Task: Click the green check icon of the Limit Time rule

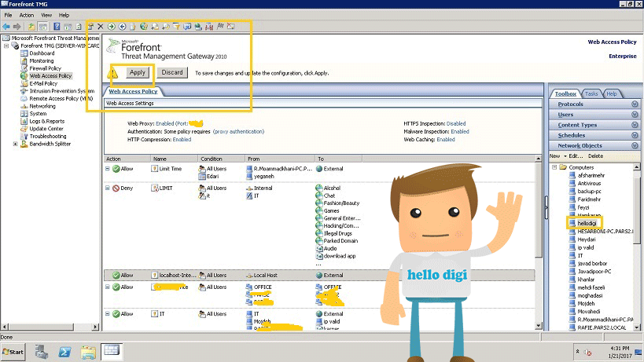Action: 116,169
